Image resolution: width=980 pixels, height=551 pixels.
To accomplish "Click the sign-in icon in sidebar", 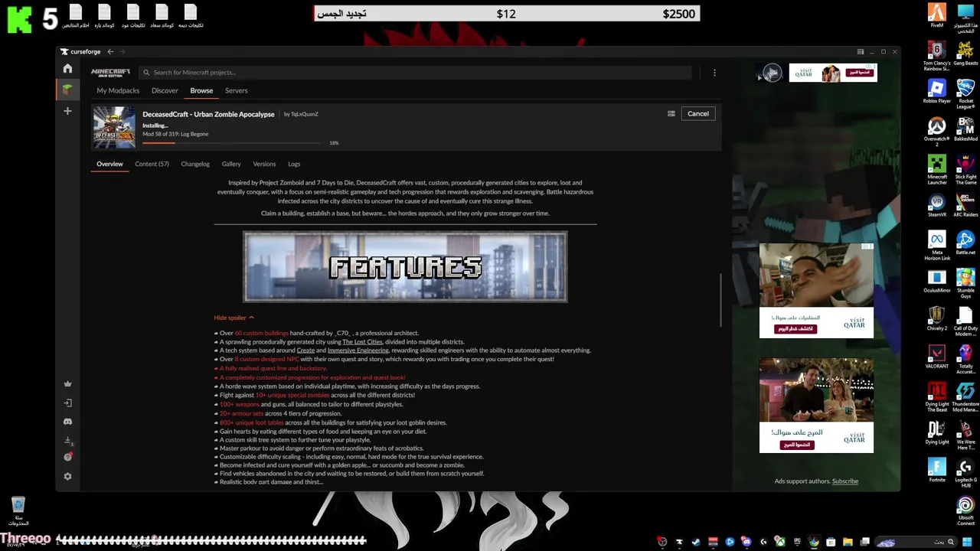I will [x=67, y=403].
